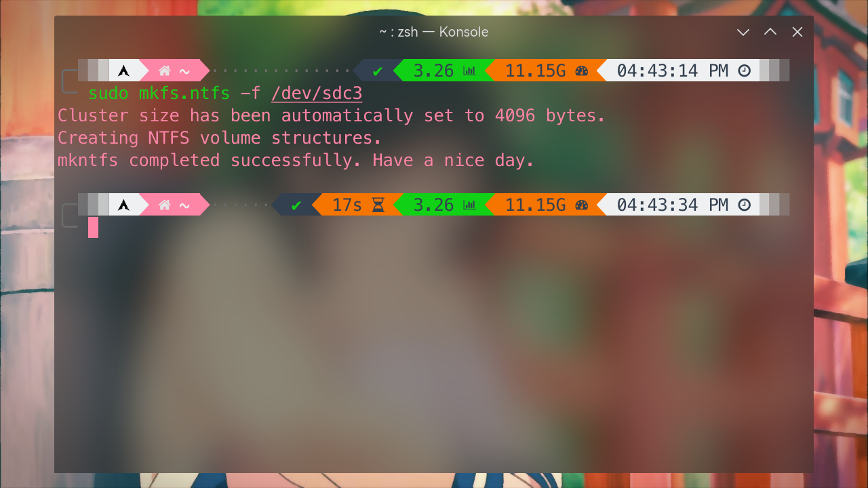Screen dimensions: 868x488
Task: Click the sudo word in the command
Action: click(108, 93)
